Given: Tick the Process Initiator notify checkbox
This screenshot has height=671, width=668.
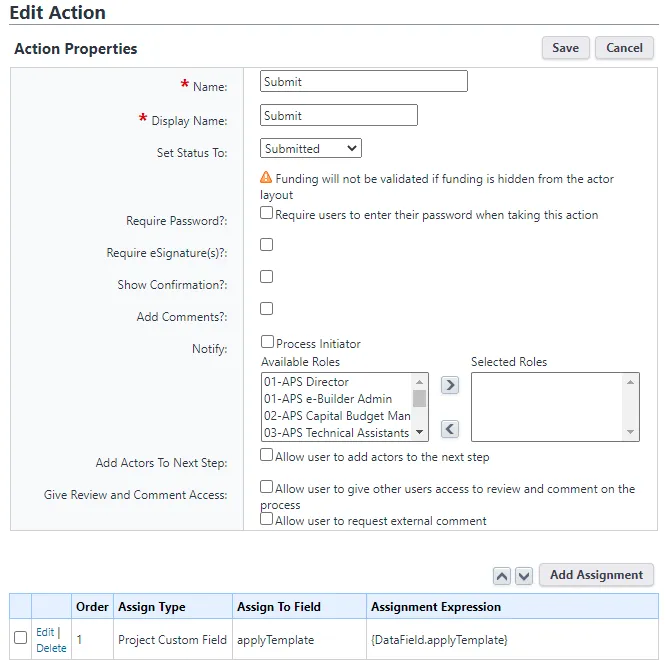Looking at the screenshot, I should pyautogui.click(x=267, y=342).
